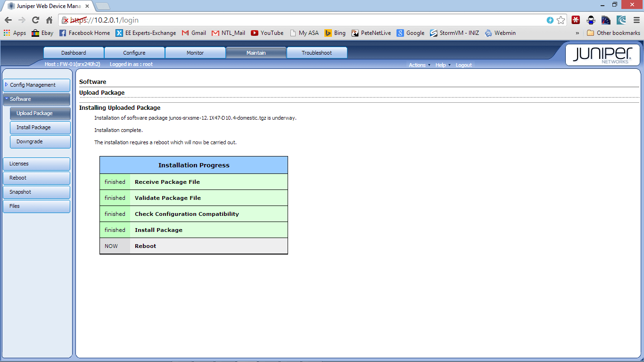
Task: Click the LastPass extension icon
Action: tap(576, 20)
